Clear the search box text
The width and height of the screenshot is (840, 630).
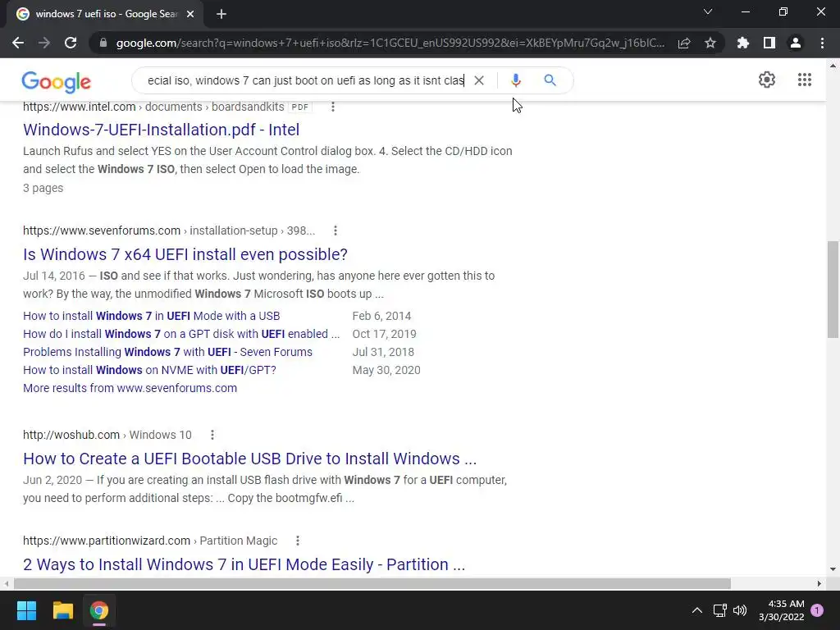(x=479, y=80)
